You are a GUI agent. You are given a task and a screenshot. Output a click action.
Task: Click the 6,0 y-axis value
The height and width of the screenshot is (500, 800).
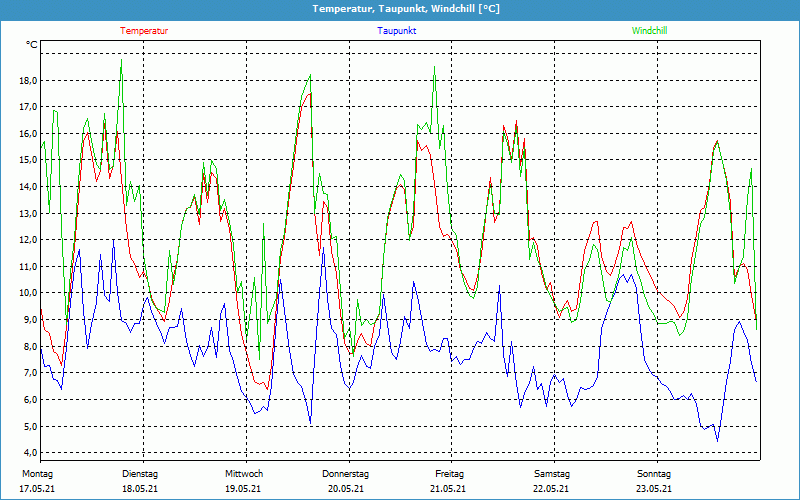[x=30, y=399]
